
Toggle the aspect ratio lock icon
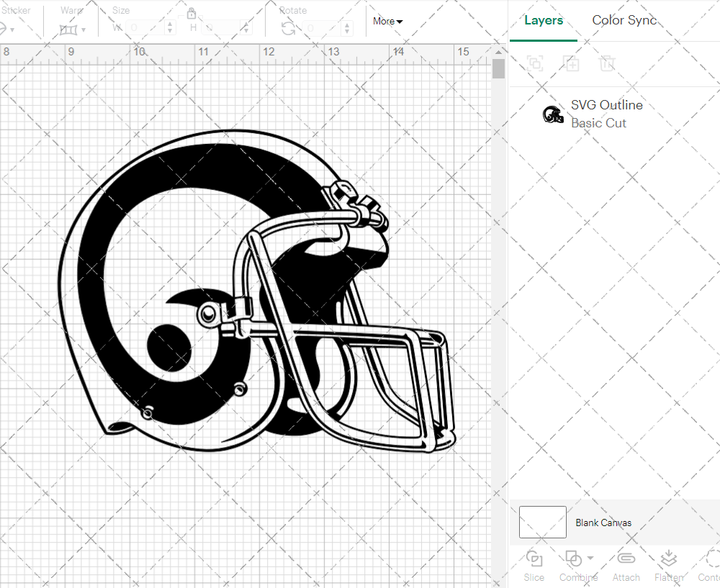[192, 13]
